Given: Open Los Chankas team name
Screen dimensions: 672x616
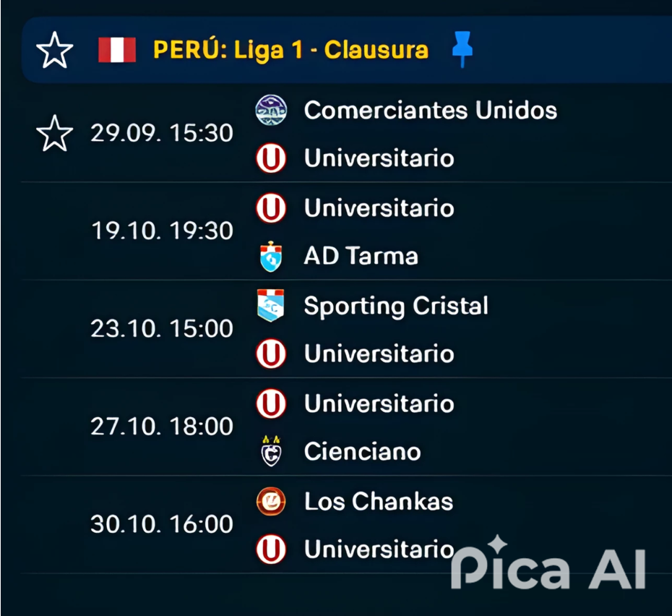Looking at the screenshot, I should click(x=379, y=502).
